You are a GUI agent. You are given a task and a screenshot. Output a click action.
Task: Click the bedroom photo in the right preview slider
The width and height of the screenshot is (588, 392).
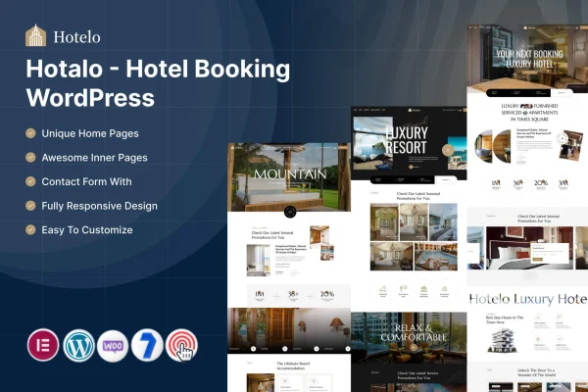click(x=529, y=248)
